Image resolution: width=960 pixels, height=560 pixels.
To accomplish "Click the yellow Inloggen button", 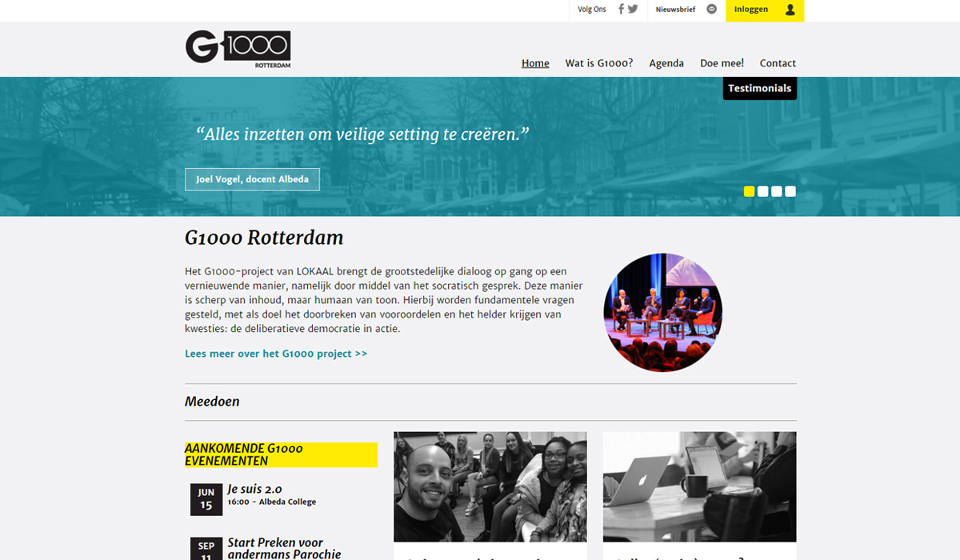I will 765,10.
